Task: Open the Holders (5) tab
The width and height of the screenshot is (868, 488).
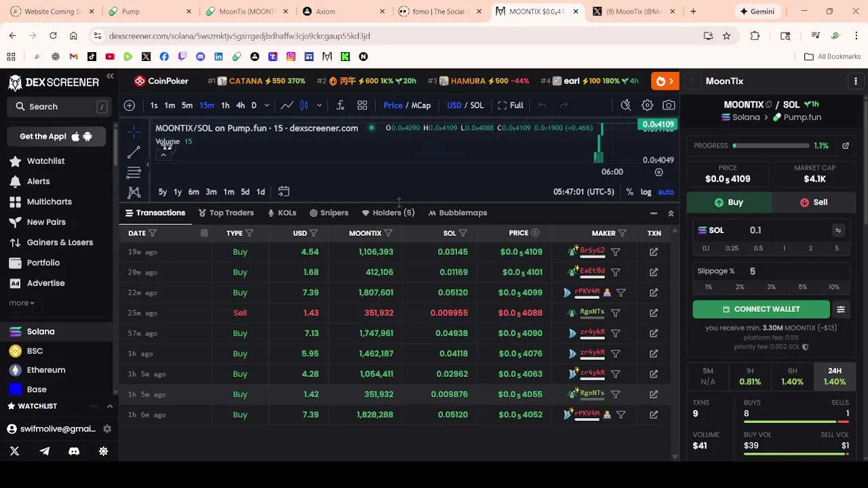Action: (388, 213)
